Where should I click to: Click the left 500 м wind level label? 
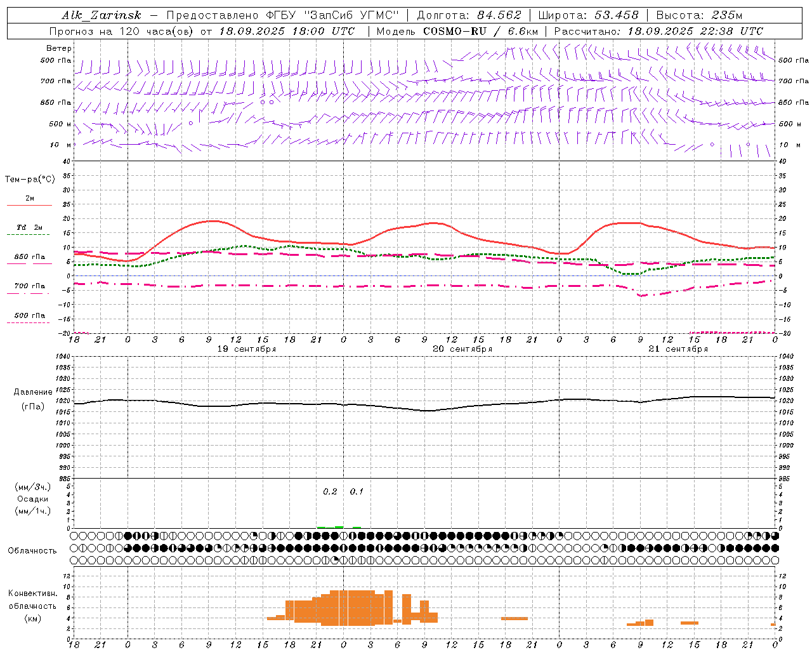60,124
